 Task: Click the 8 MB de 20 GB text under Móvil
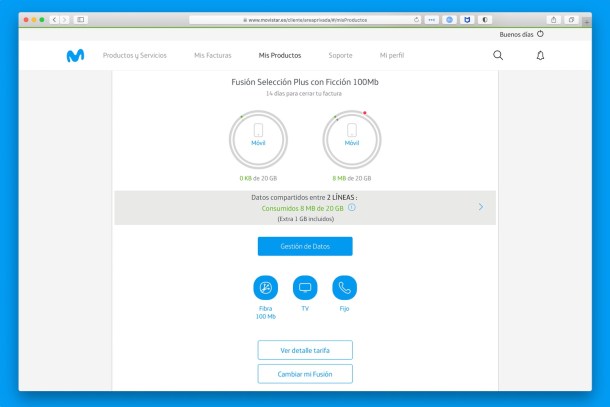point(352,178)
